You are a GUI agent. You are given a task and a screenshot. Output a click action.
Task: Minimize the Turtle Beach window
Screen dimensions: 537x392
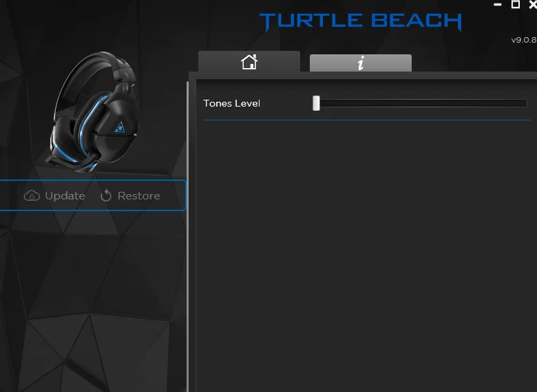[498, 4]
